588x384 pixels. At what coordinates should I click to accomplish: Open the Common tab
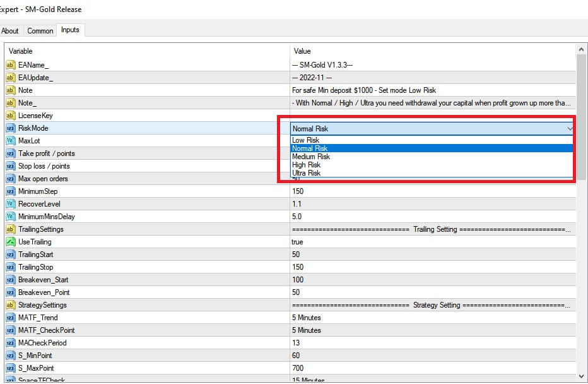[x=40, y=31]
